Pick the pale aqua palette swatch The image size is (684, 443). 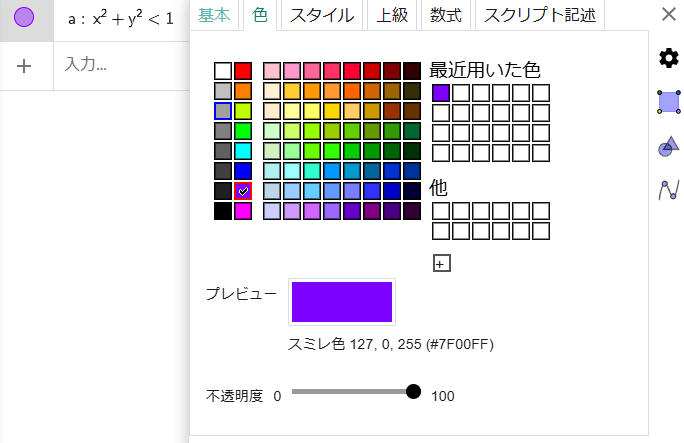[272, 171]
